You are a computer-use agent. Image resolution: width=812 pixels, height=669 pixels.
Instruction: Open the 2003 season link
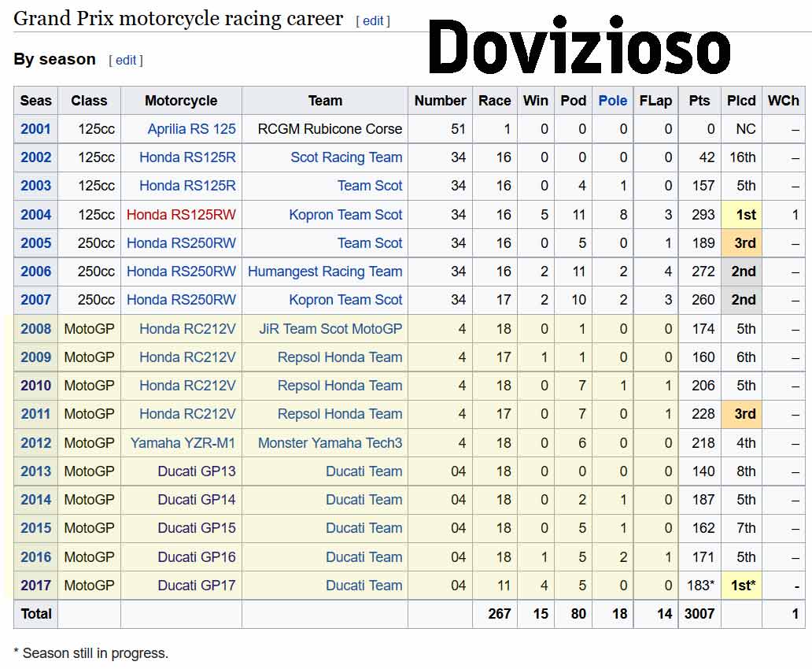(35, 186)
